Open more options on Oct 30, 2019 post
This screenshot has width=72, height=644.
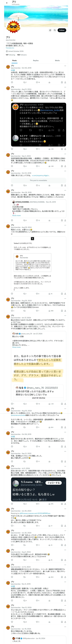(65, 66)
